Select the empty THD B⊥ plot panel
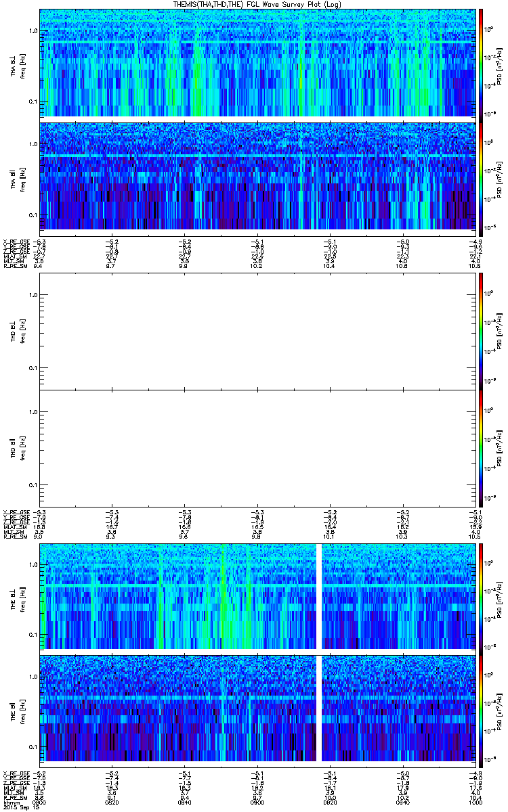 pyautogui.click(x=257, y=331)
